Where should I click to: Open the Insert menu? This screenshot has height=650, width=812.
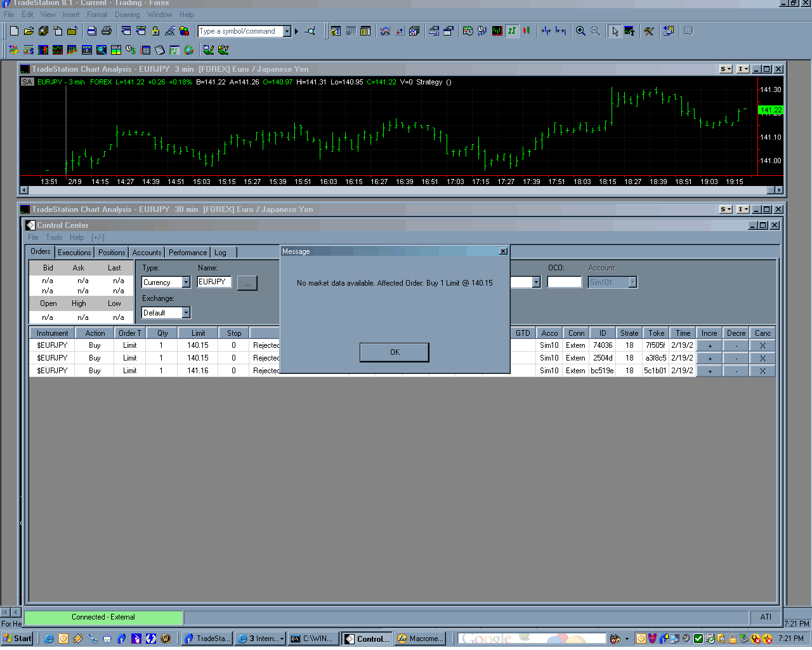71,15
